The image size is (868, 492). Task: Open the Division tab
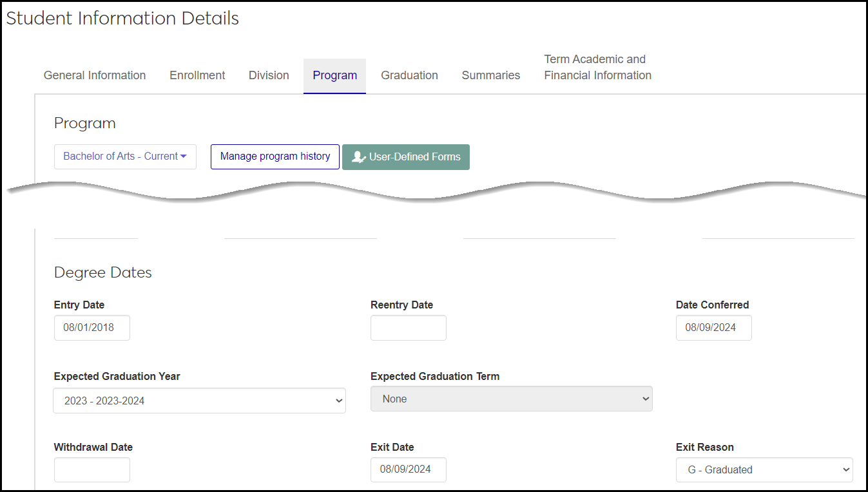(269, 75)
